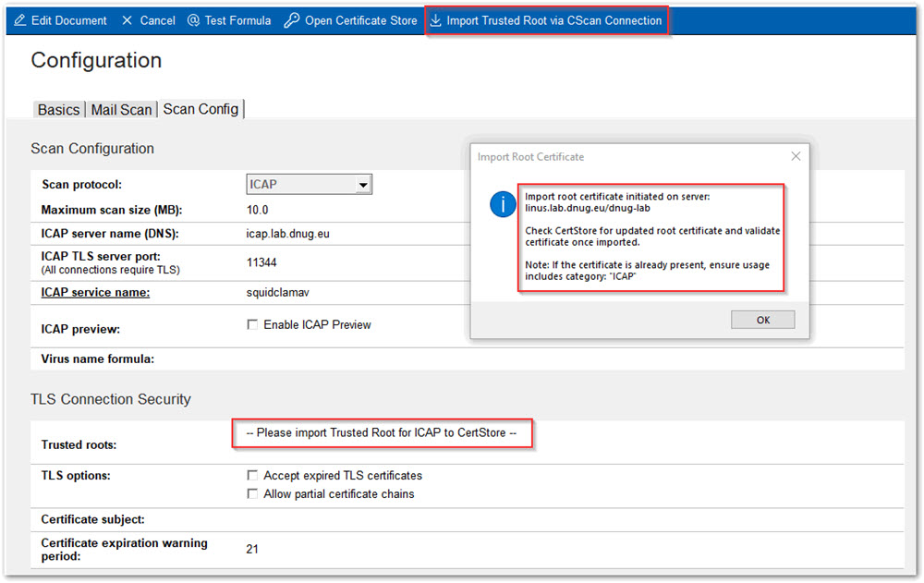The image size is (924, 583).
Task: Open the Mail Scan tab
Action: [121, 110]
